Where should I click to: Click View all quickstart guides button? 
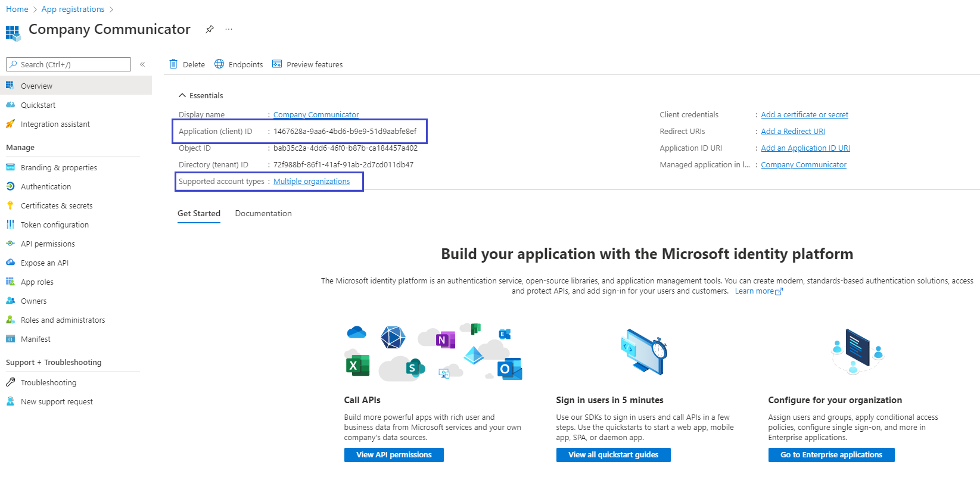click(614, 455)
